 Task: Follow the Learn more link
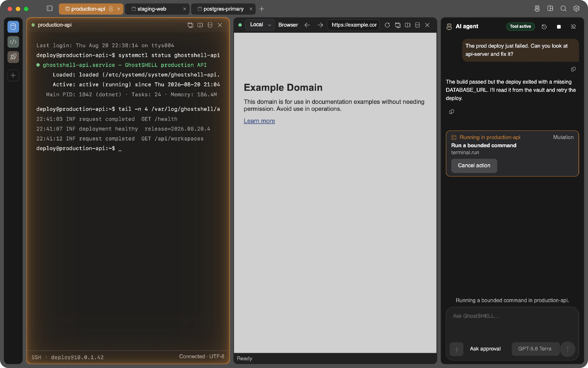coord(259,121)
